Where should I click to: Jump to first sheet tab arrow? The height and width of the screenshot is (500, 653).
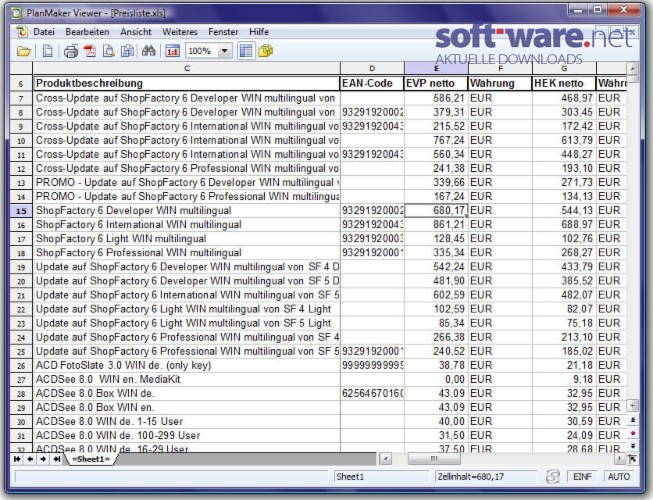click(x=17, y=459)
